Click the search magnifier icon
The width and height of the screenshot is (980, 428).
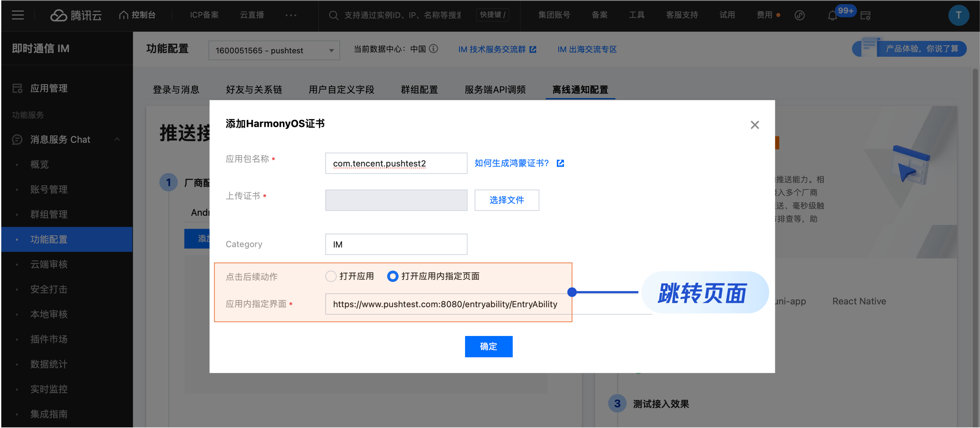pos(333,15)
